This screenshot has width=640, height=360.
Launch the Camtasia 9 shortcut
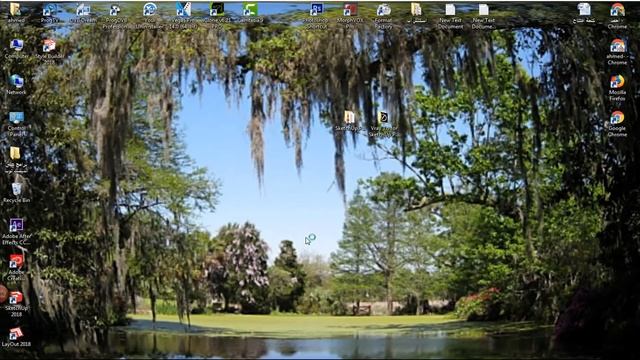pyautogui.click(x=250, y=12)
